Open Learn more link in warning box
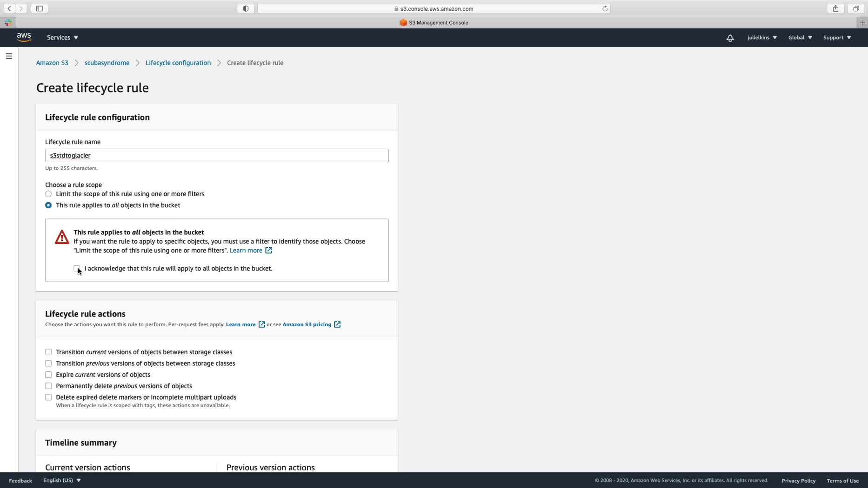 pos(251,251)
